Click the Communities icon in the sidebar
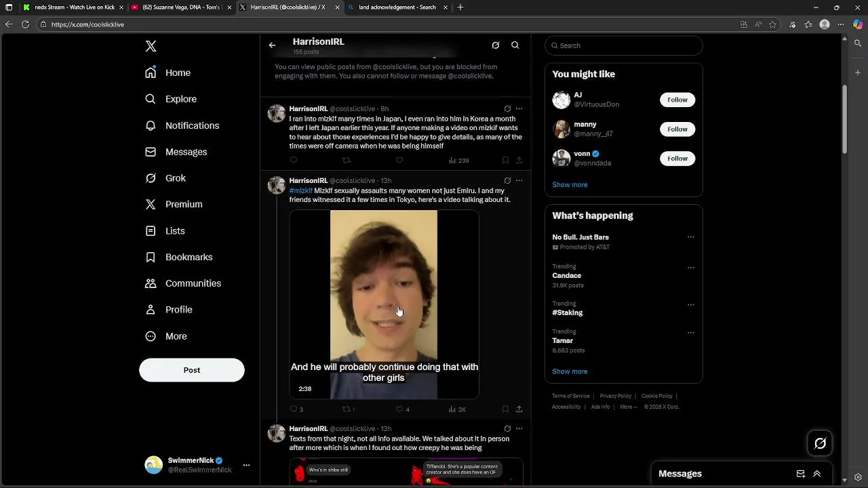The width and height of the screenshot is (868, 488). [x=151, y=283]
